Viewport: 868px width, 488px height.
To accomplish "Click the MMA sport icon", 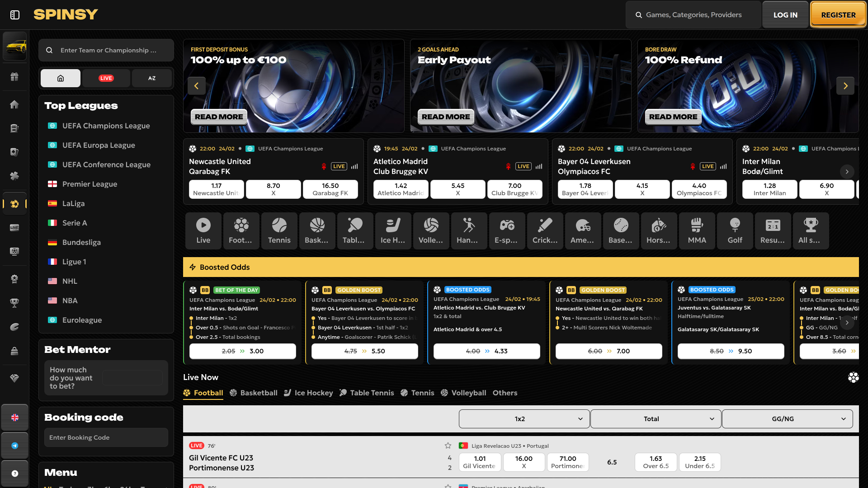I will [697, 230].
